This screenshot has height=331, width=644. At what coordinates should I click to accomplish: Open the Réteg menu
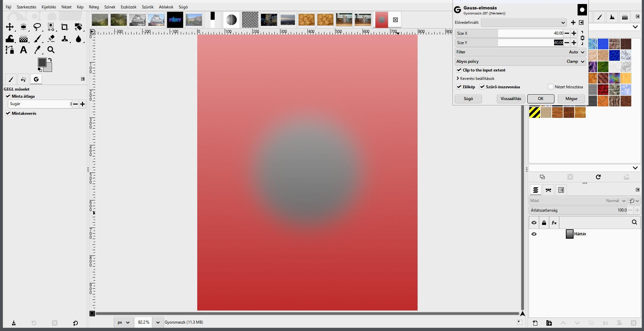(x=94, y=7)
